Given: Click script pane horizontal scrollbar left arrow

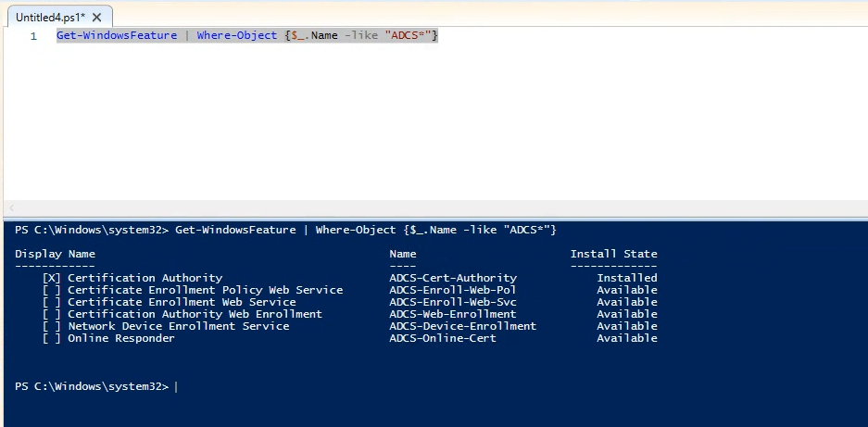Looking at the screenshot, I should 11,208.
